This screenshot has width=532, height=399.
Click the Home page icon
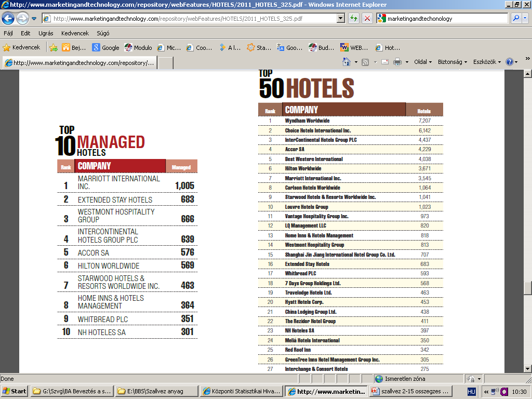(x=347, y=62)
